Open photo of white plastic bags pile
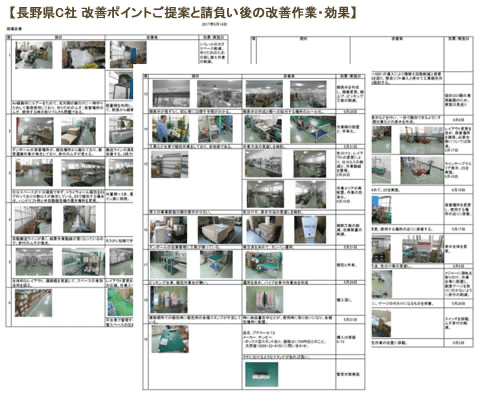 click(x=83, y=55)
